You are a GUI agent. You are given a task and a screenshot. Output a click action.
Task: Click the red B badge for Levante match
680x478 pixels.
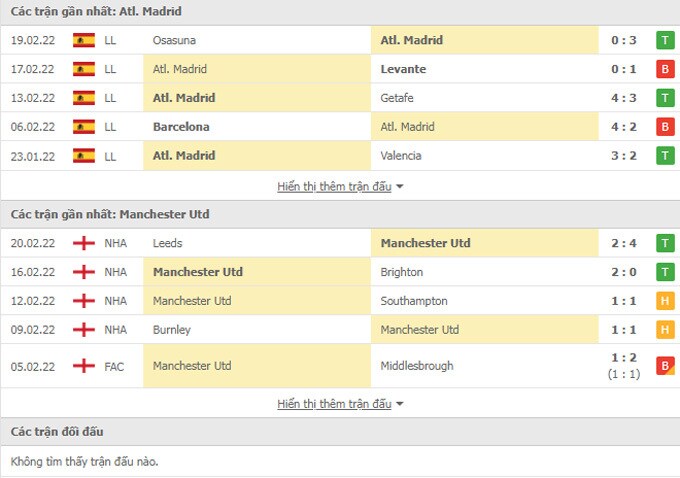(665, 70)
